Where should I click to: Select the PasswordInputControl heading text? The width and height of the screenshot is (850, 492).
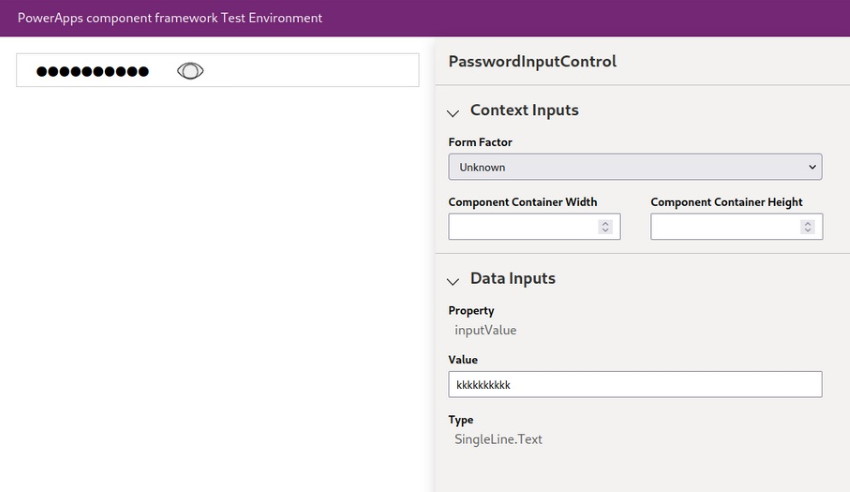(532, 61)
